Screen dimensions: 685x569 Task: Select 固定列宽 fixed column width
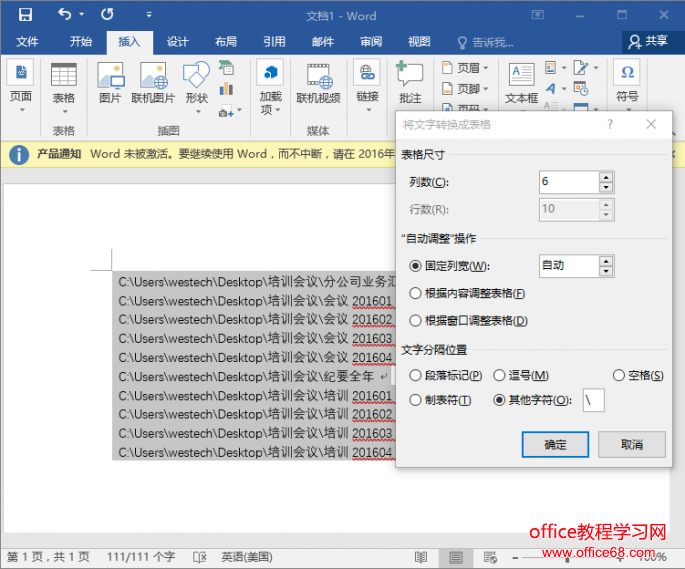coord(450,266)
